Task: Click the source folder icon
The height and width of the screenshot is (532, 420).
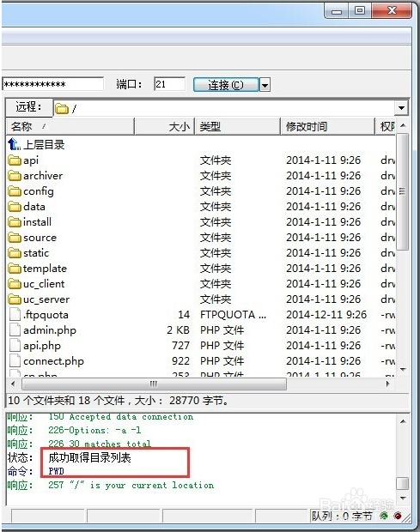Action: (x=15, y=238)
